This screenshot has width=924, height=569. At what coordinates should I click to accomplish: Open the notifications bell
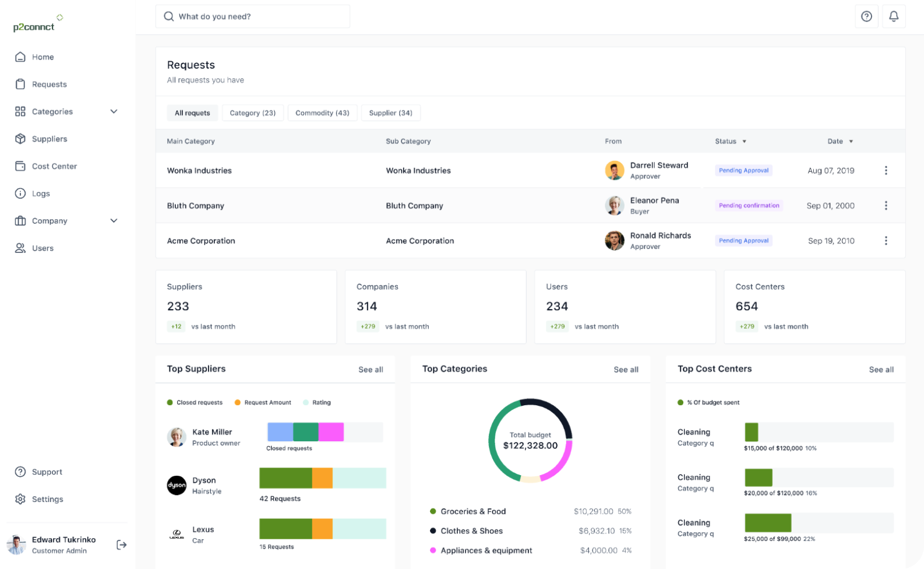[894, 16]
